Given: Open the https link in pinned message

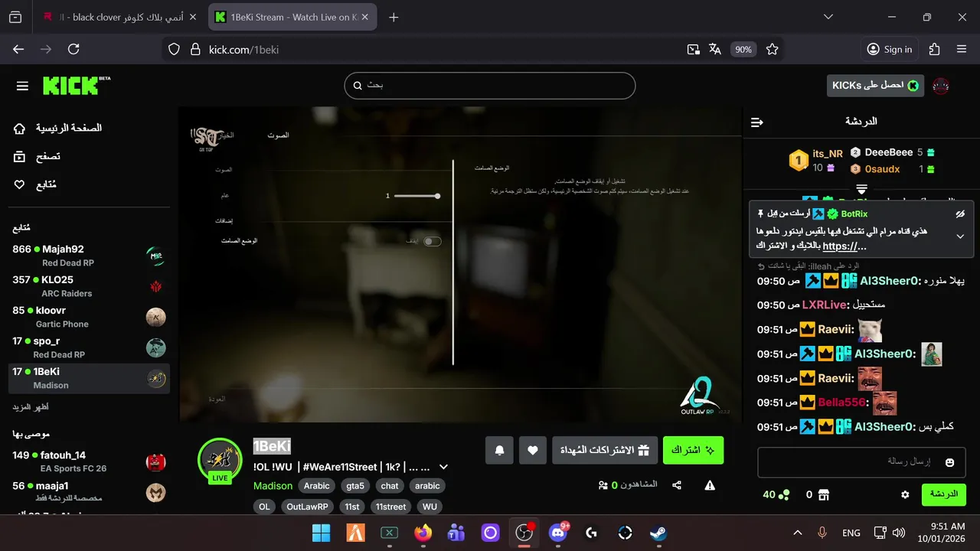Looking at the screenshot, I should pyautogui.click(x=844, y=246).
